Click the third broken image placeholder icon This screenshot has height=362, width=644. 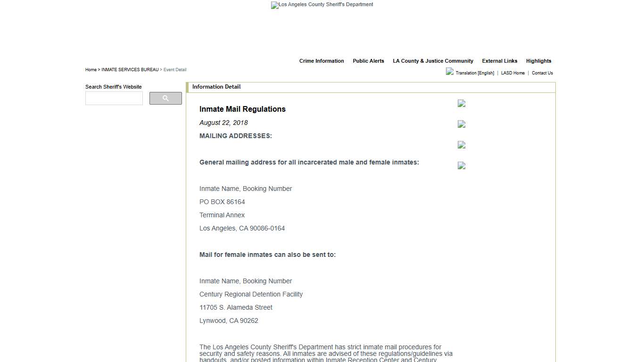tap(461, 145)
